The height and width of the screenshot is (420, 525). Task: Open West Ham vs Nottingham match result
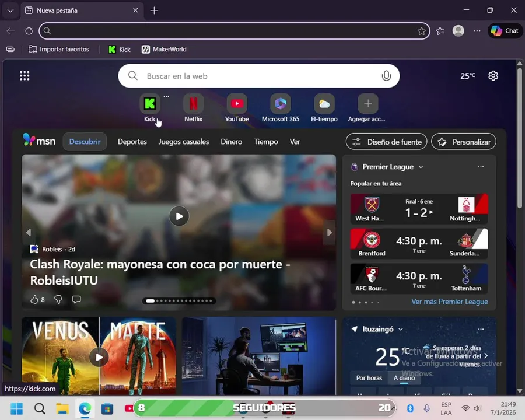[x=419, y=209]
